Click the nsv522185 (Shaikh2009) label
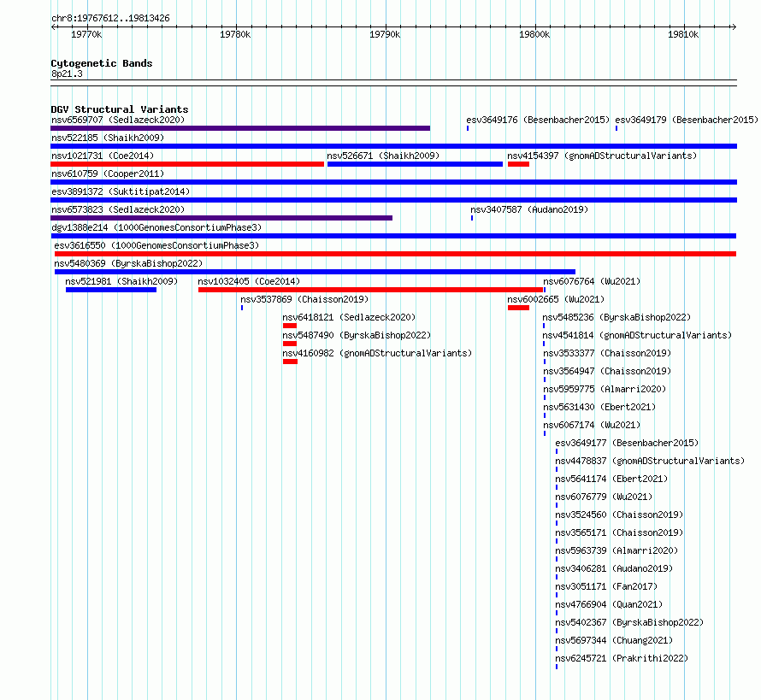Viewport: 761px width, 700px height. (x=108, y=138)
